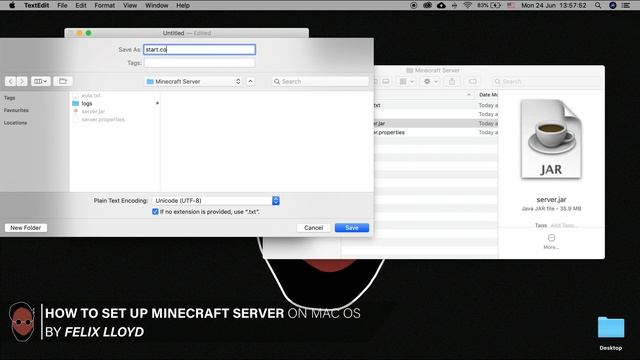Click the Finder window Search field

point(547,81)
